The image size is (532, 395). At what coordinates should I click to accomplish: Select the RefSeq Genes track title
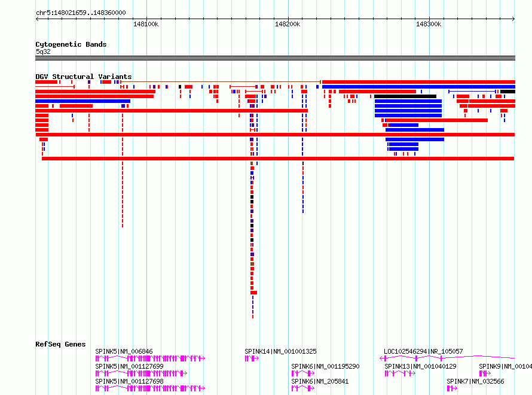(x=60, y=344)
